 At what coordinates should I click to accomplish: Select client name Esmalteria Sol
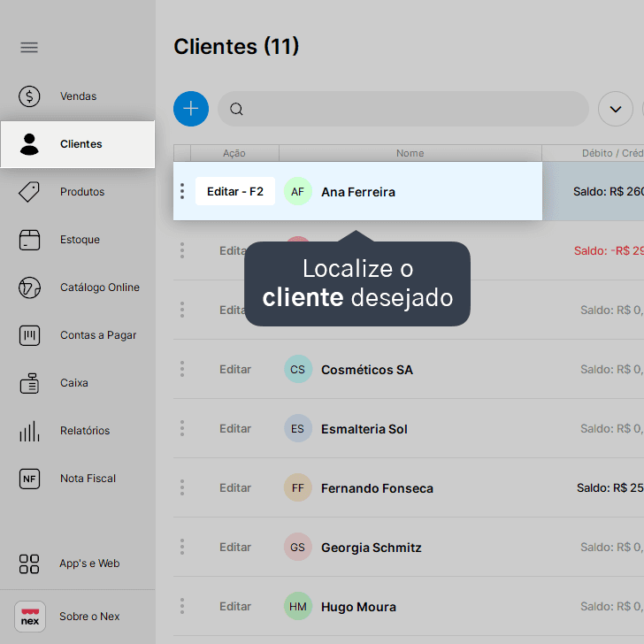coord(364,429)
